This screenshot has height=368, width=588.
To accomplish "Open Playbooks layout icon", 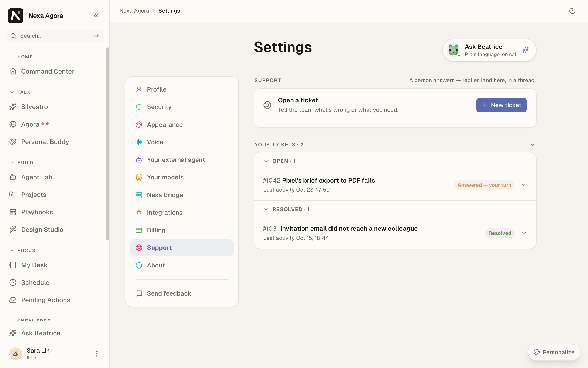I will click(13, 212).
